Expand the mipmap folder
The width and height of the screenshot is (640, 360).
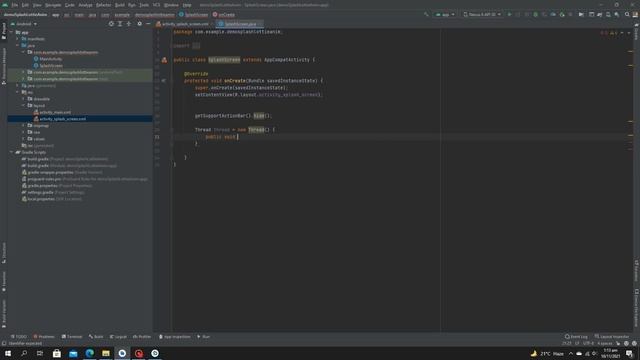coord(24,125)
